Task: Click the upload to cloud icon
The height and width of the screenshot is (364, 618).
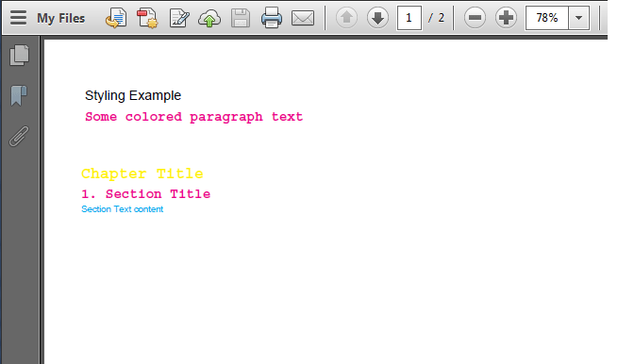Action: 209,18
